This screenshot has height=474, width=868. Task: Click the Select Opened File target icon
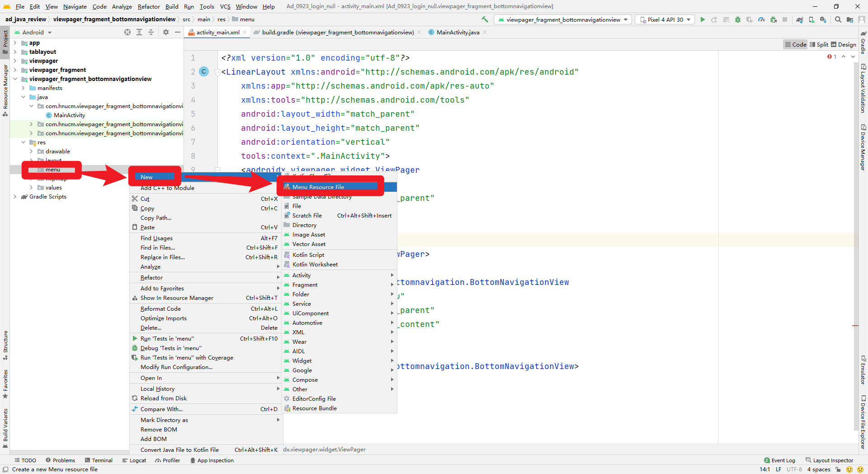(127, 32)
